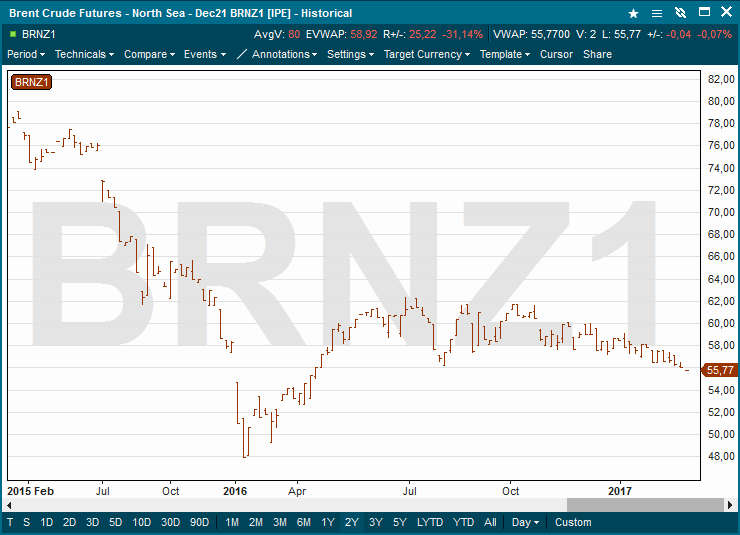This screenshot has height=535, width=740.
Task: Click the BRNZ1 symbol name in header
Action: point(39,34)
